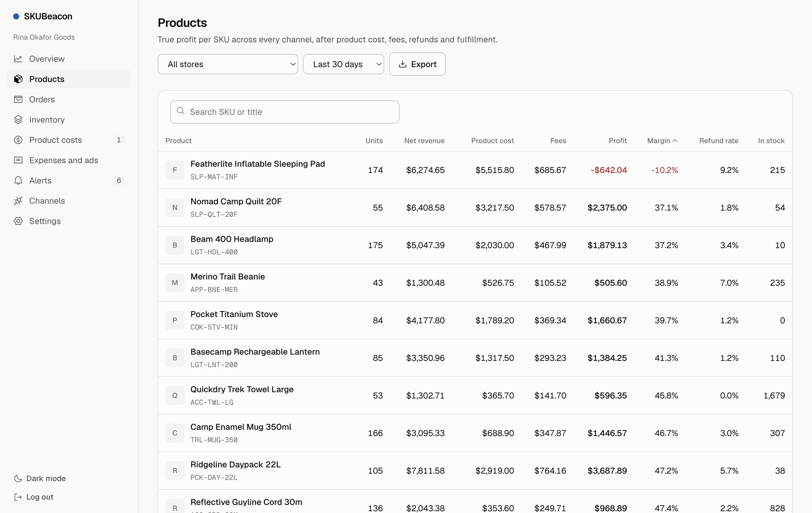The width and height of the screenshot is (812, 513).
Task: Sort by the Units column header
Action: coord(374,141)
